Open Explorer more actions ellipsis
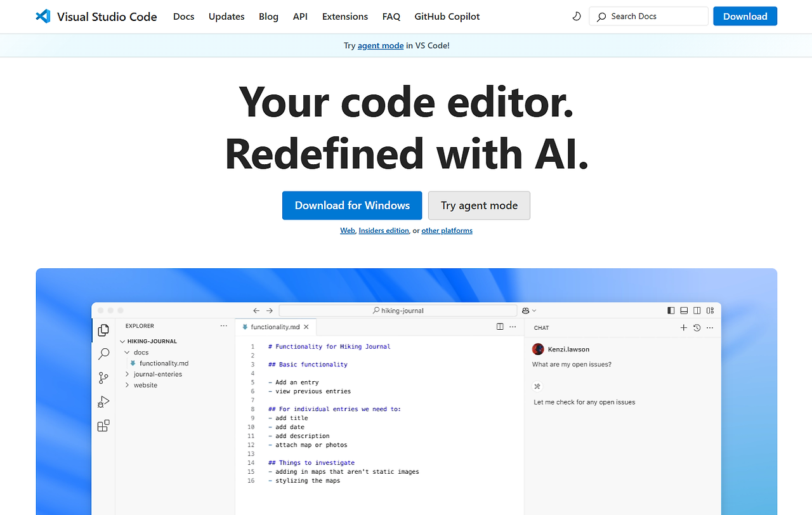The image size is (812, 515). point(223,326)
